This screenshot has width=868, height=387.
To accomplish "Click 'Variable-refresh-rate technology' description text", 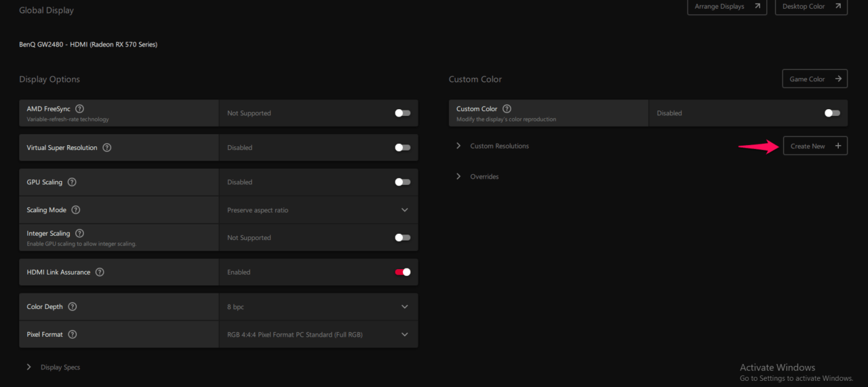I will [x=68, y=119].
